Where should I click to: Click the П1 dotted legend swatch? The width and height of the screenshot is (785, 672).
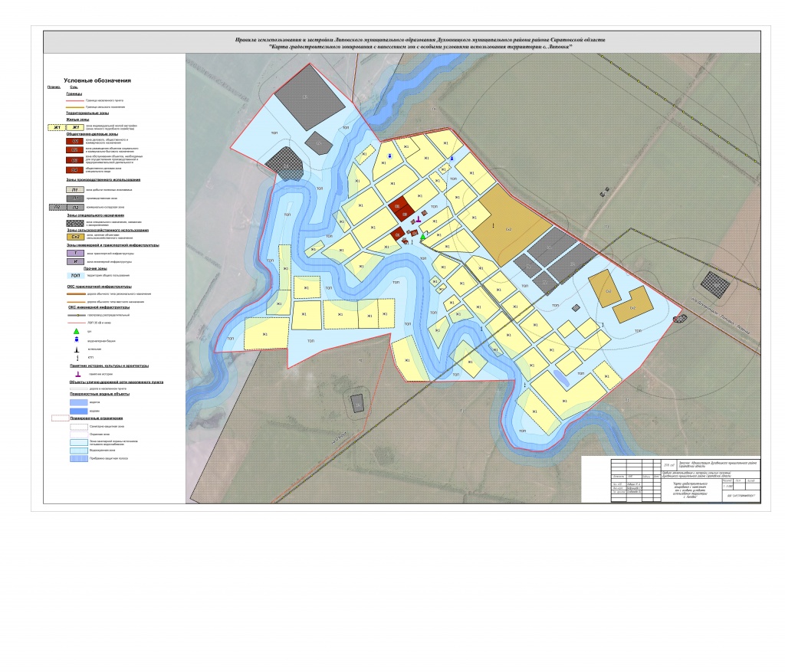tap(75, 188)
